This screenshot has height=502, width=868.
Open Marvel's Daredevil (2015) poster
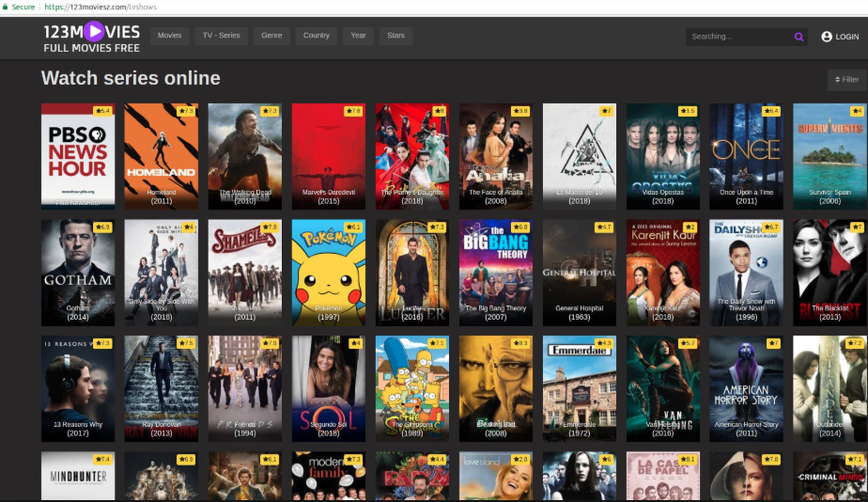click(328, 156)
